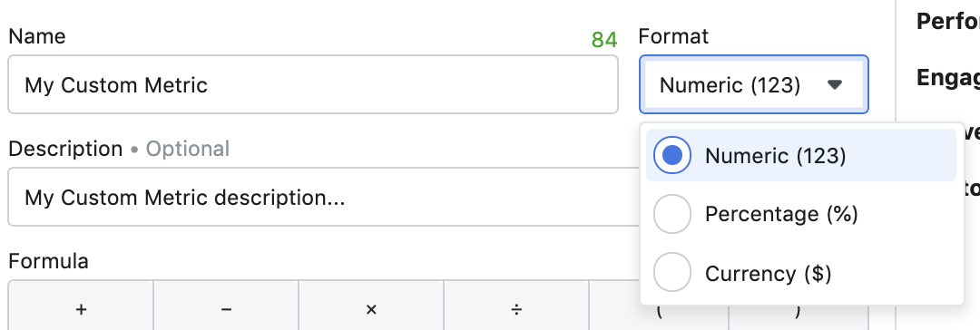Insert a closing parenthesis in formula

[798, 311]
